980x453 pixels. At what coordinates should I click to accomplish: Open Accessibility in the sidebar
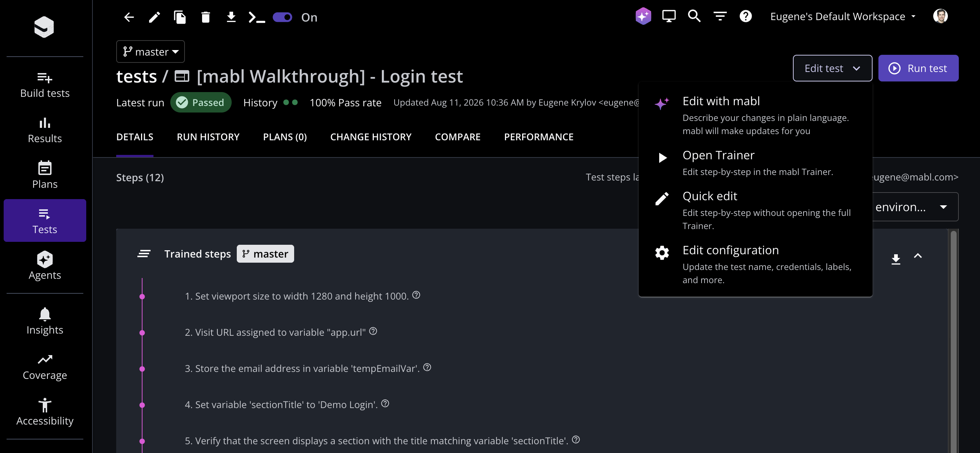coord(45,413)
